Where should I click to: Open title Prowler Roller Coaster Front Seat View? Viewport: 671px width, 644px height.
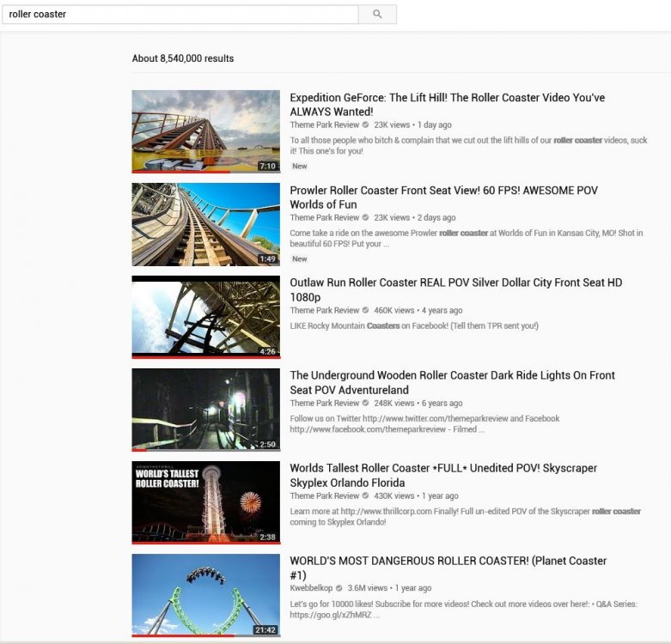point(444,197)
